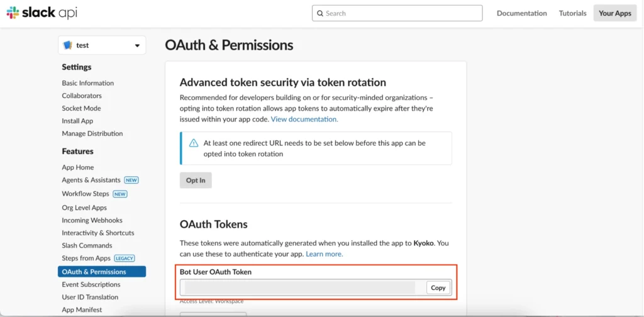The height and width of the screenshot is (317, 644).
Task: Open the Documentation menu
Action: [521, 13]
